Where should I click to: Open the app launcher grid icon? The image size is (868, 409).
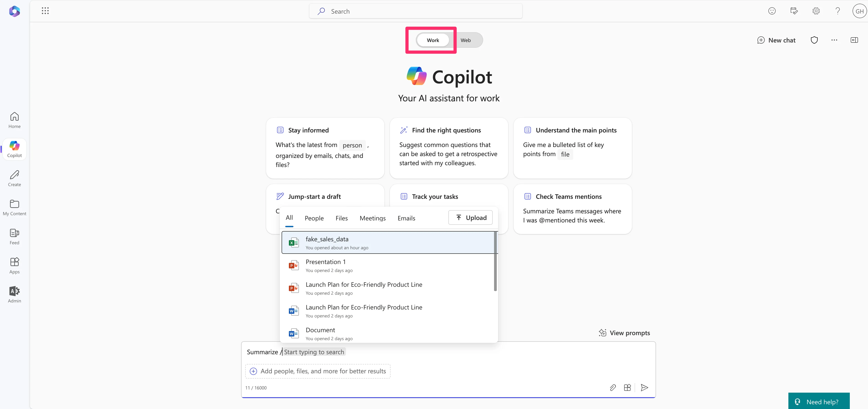[45, 11]
